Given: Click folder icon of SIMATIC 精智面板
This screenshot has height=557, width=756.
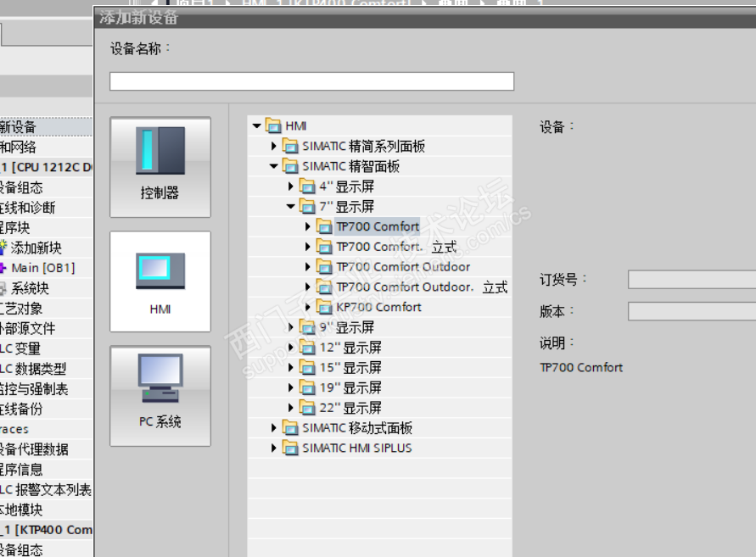Looking at the screenshot, I should click(x=290, y=166).
